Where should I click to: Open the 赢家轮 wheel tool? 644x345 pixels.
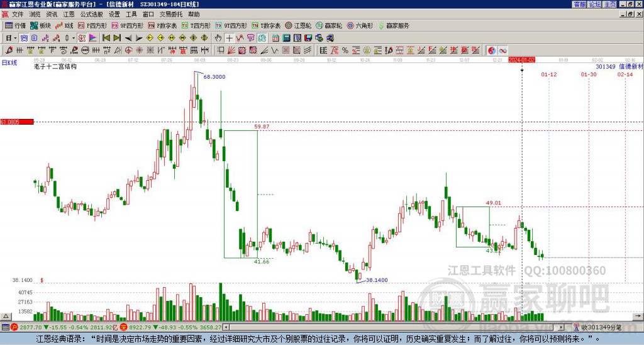click(329, 25)
